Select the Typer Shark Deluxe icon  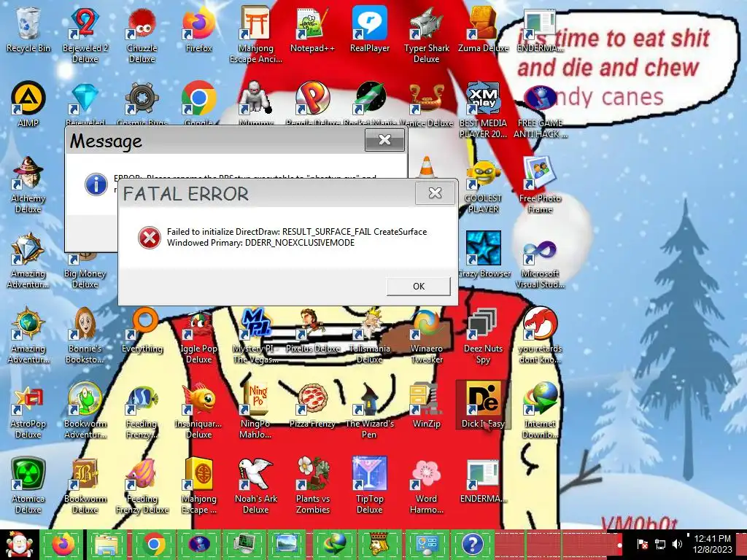(426, 34)
